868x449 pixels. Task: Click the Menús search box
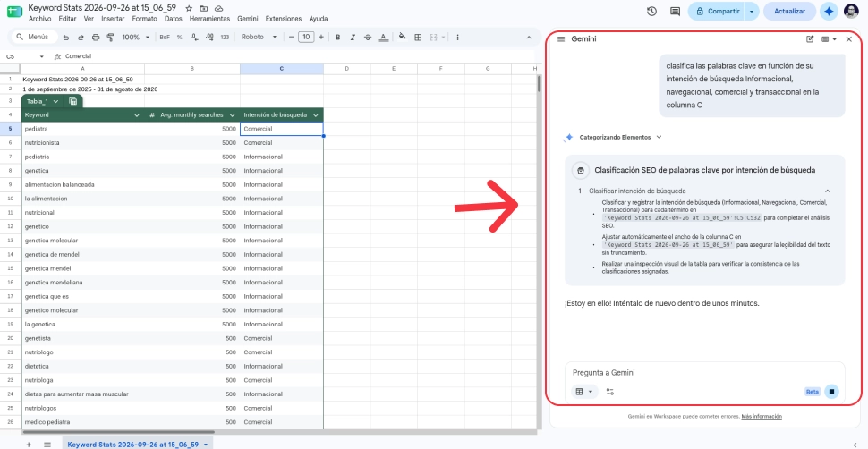click(34, 37)
